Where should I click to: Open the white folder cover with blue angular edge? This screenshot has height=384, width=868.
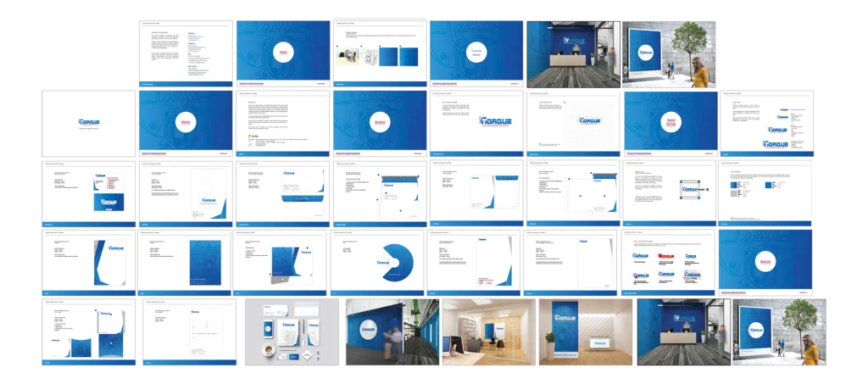88,263
